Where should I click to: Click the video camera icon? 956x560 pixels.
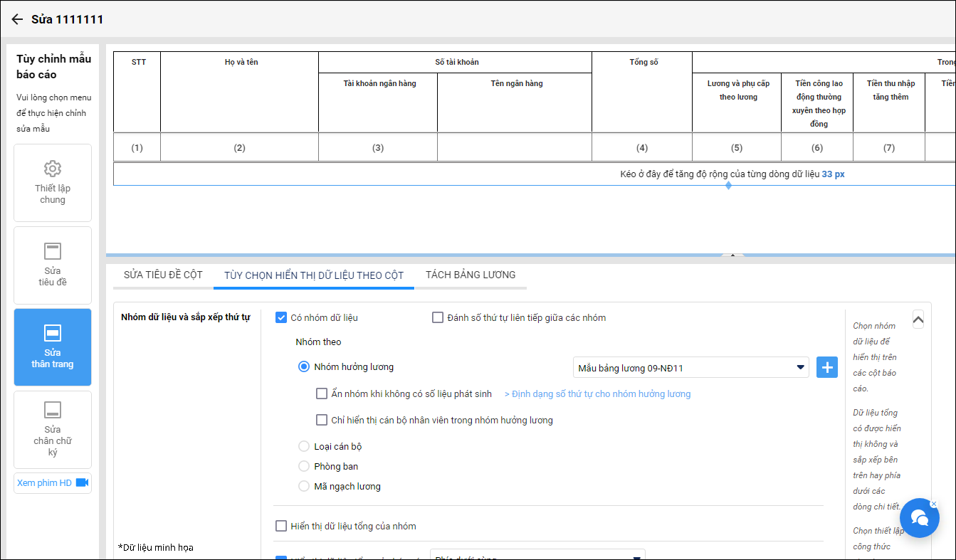coord(82,482)
